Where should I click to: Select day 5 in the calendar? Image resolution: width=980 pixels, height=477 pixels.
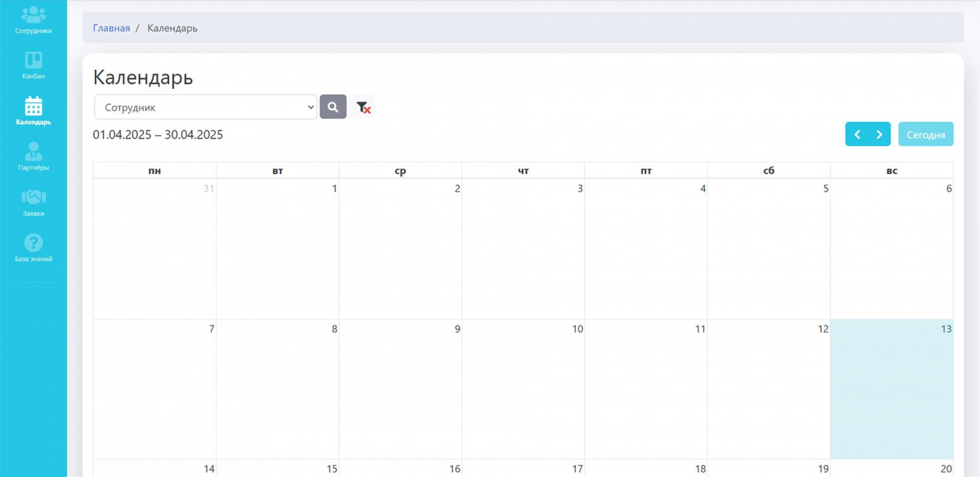[769, 248]
